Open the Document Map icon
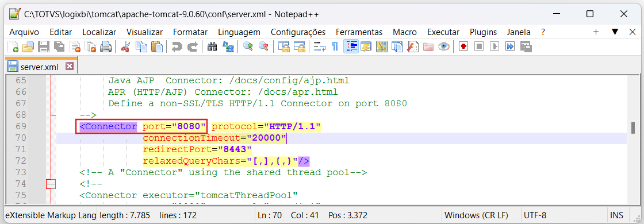The height and width of the screenshot is (224, 644). 382,47
